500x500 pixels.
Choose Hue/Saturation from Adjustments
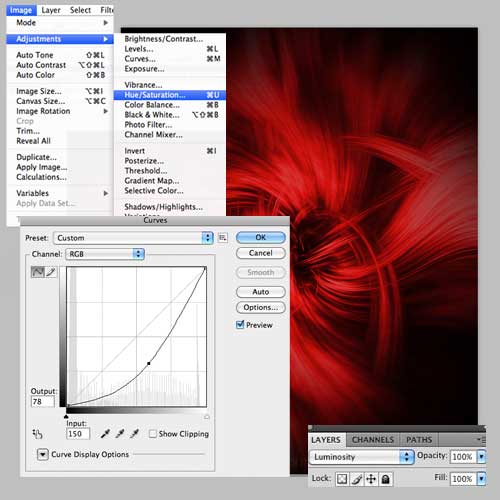tap(170, 95)
